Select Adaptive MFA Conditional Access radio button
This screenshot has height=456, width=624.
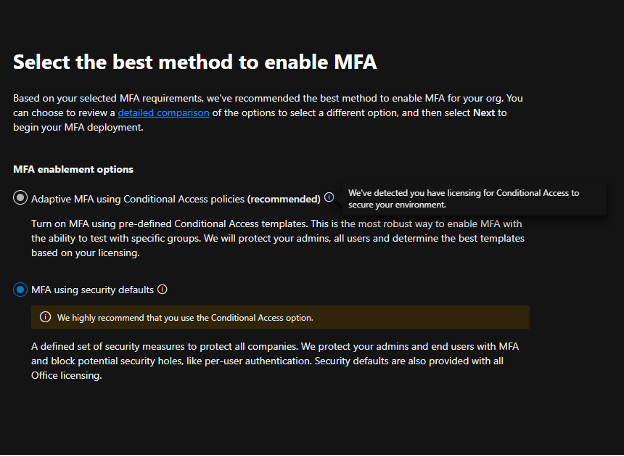point(20,198)
